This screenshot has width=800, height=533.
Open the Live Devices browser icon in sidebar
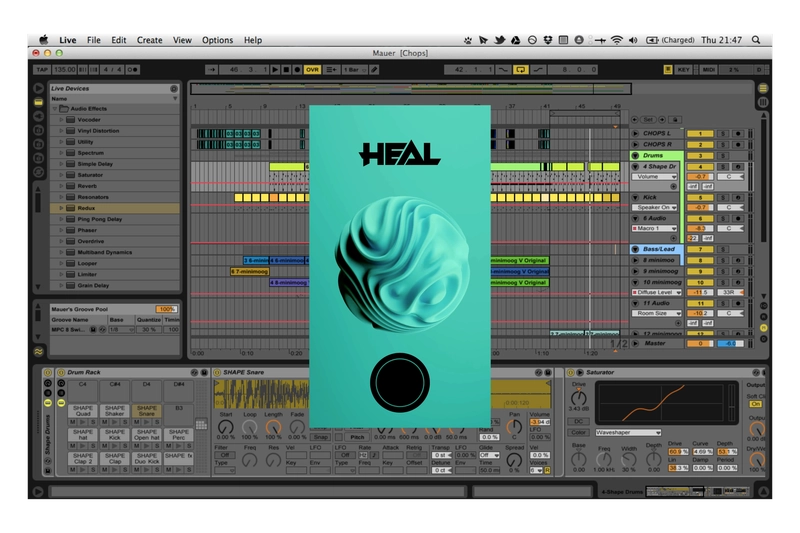tap(39, 102)
